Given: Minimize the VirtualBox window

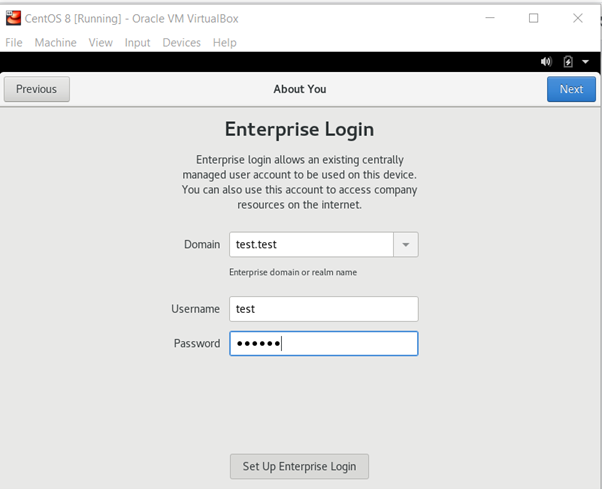Looking at the screenshot, I should pyautogui.click(x=489, y=18).
